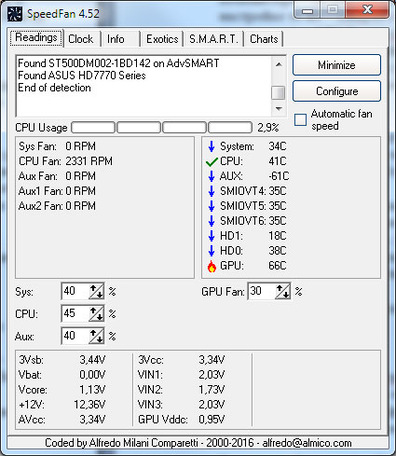Click the Minimize button
The width and height of the screenshot is (396, 456).
337,65
